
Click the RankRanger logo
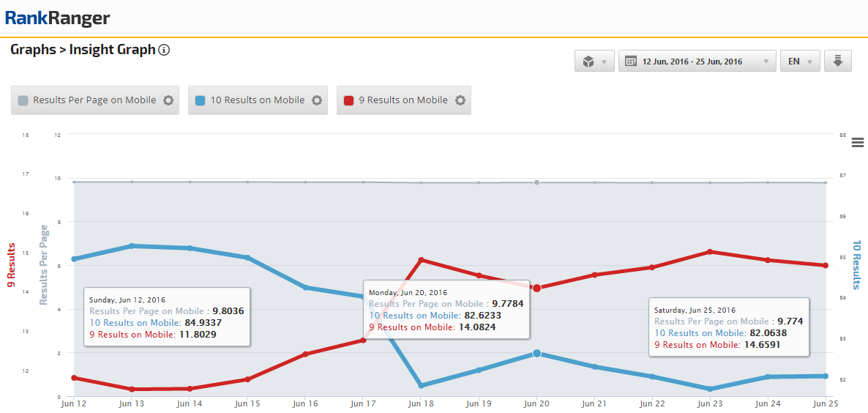[57, 18]
